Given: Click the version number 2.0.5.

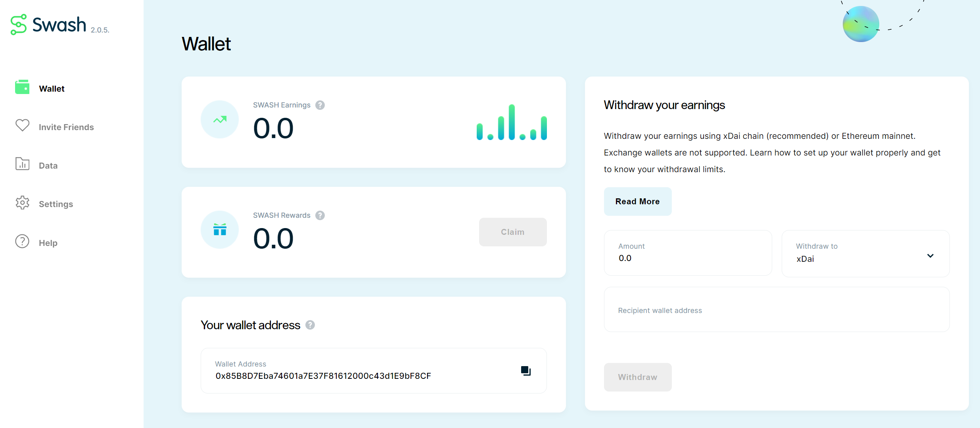Looking at the screenshot, I should (x=100, y=30).
